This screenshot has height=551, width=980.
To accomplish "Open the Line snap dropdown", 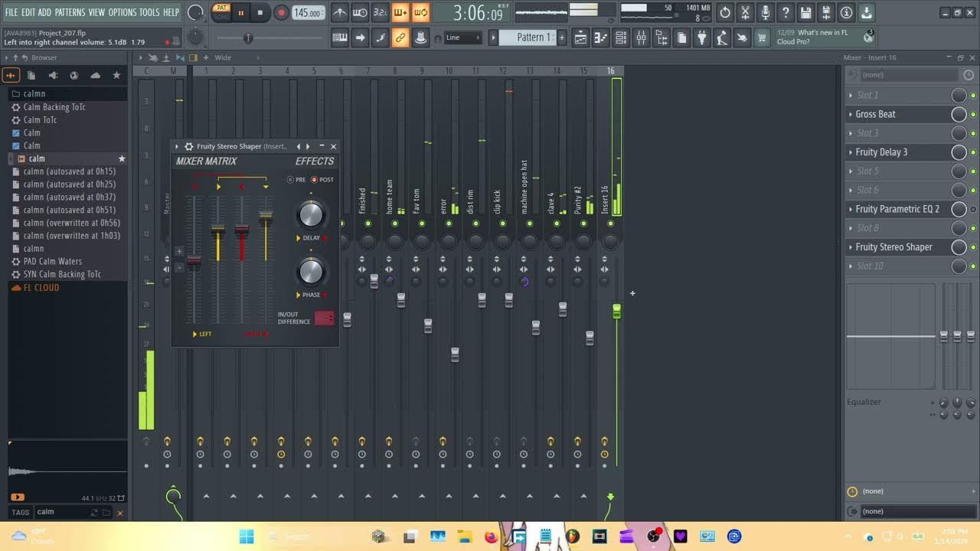I will coord(462,37).
